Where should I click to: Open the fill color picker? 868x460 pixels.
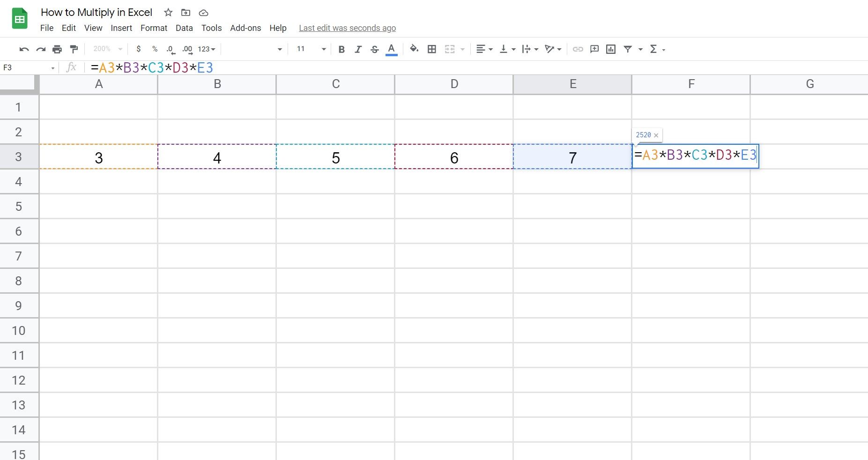click(x=414, y=49)
